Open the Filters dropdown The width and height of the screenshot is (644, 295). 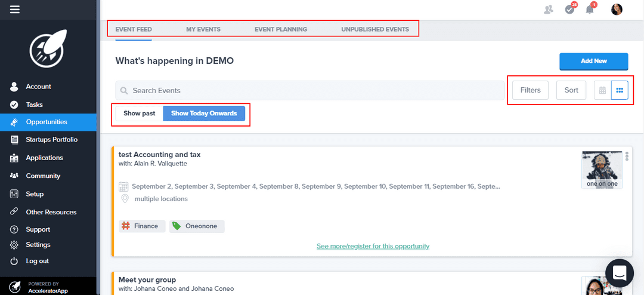point(530,91)
